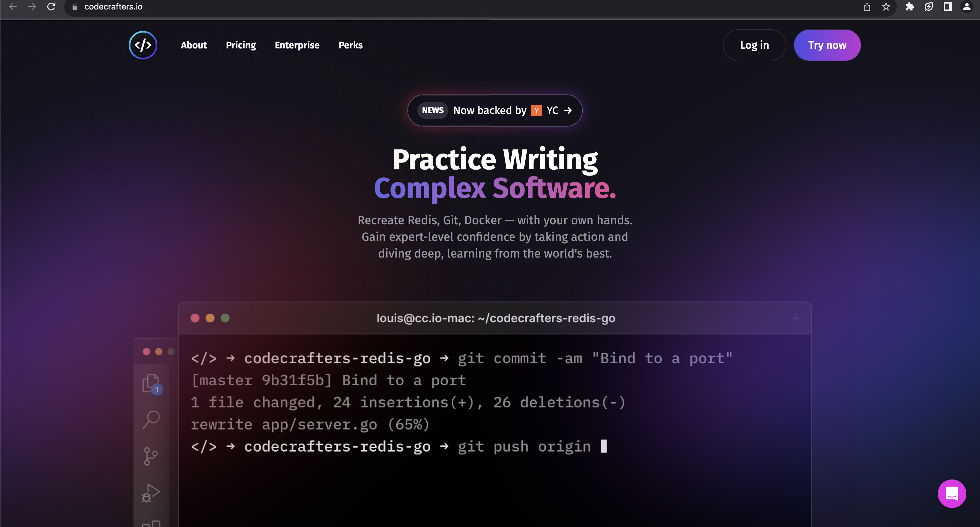Click the terminal window title bar area
This screenshot has width=980, height=527.
pos(496,318)
